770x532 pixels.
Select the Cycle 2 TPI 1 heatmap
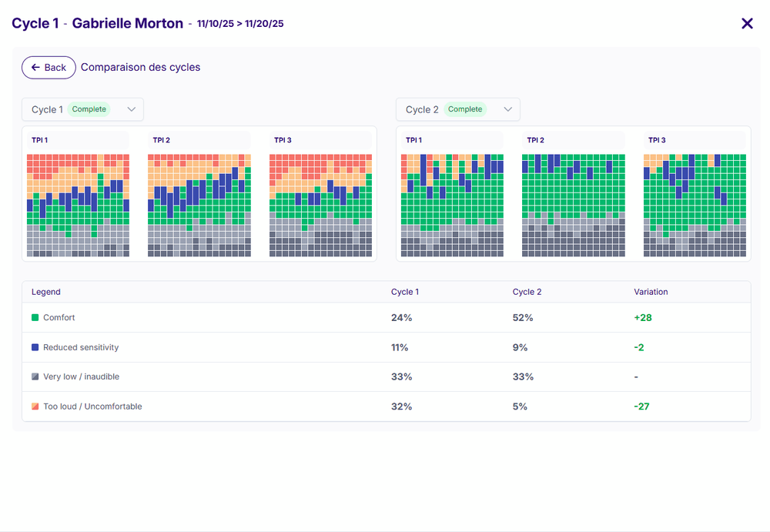click(452, 205)
